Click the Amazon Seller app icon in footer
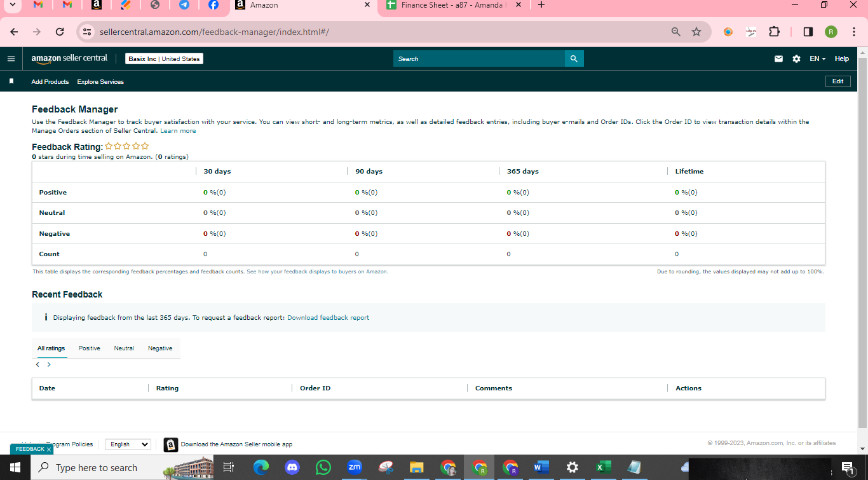This screenshot has width=868, height=480. click(x=170, y=444)
